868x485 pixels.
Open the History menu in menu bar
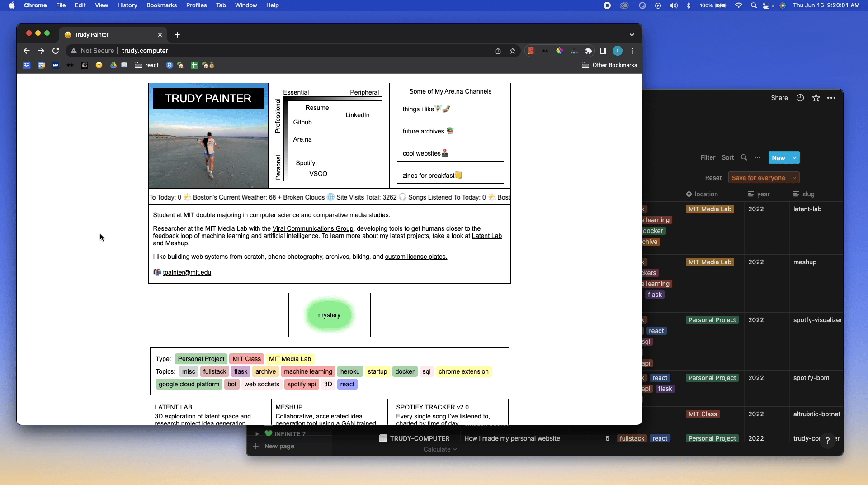click(127, 5)
